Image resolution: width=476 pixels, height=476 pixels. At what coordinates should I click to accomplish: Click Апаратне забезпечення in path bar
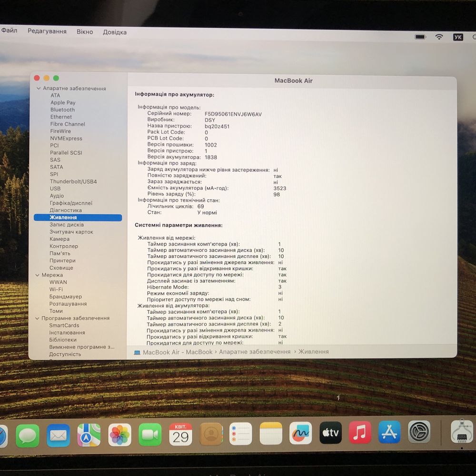click(x=255, y=352)
